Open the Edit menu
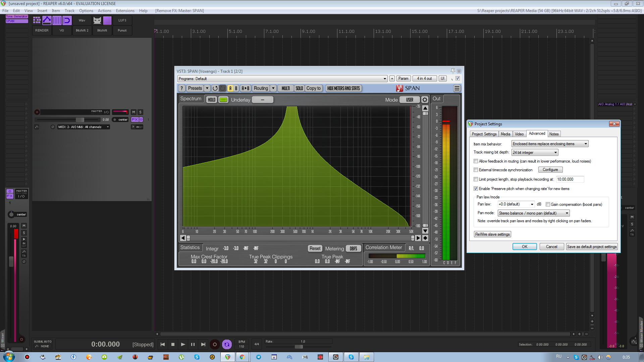This screenshot has width=644, height=362. click(x=16, y=11)
